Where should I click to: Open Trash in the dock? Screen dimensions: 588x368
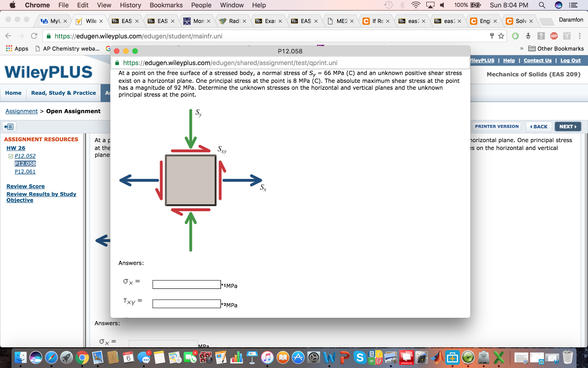(x=568, y=358)
